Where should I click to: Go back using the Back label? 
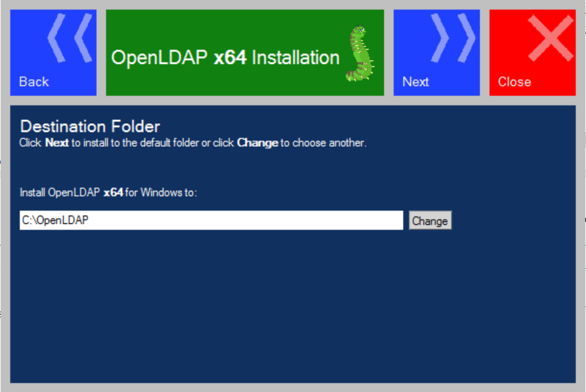(x=34, y=82)
